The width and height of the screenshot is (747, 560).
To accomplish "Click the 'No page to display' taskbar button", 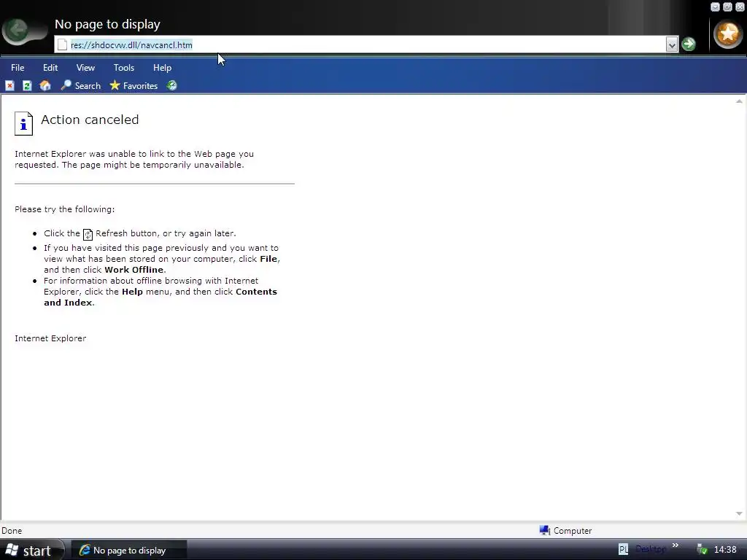I will (x=128, y=550).
